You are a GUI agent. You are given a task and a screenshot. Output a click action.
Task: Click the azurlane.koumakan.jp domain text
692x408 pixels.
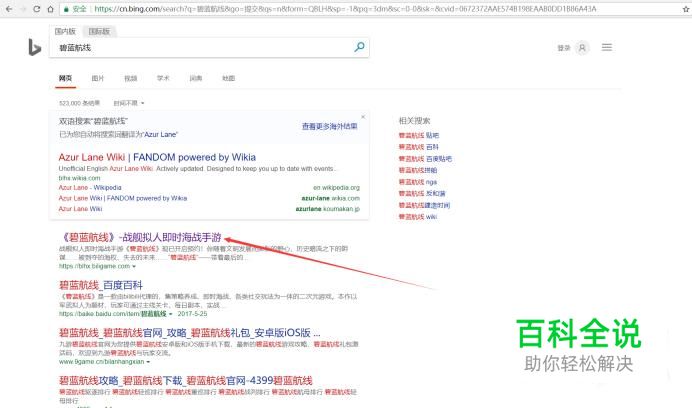[327, 208]
